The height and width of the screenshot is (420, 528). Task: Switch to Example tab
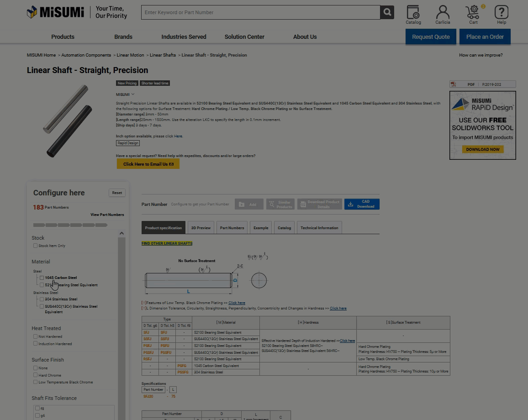(x=261, y=228)
